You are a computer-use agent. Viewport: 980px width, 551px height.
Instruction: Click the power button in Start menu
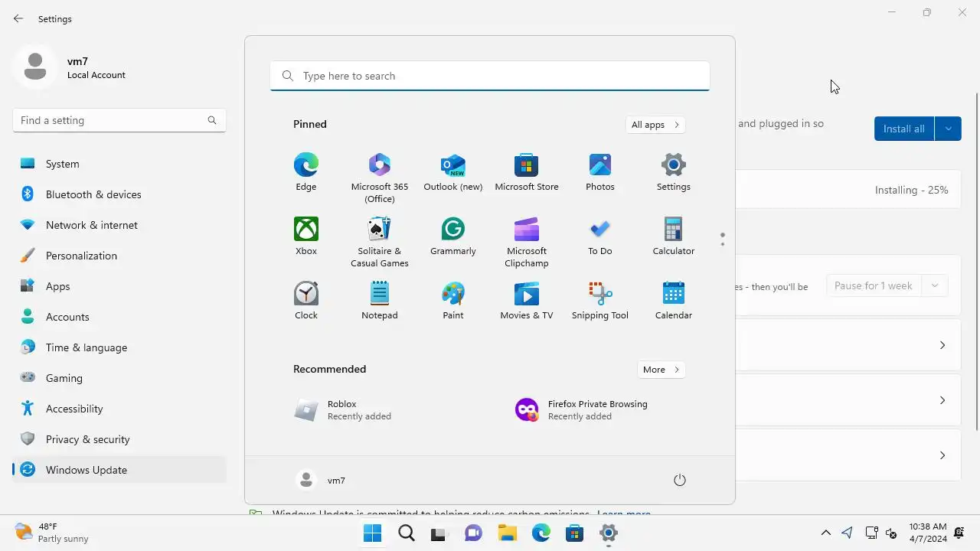(680, 480)
